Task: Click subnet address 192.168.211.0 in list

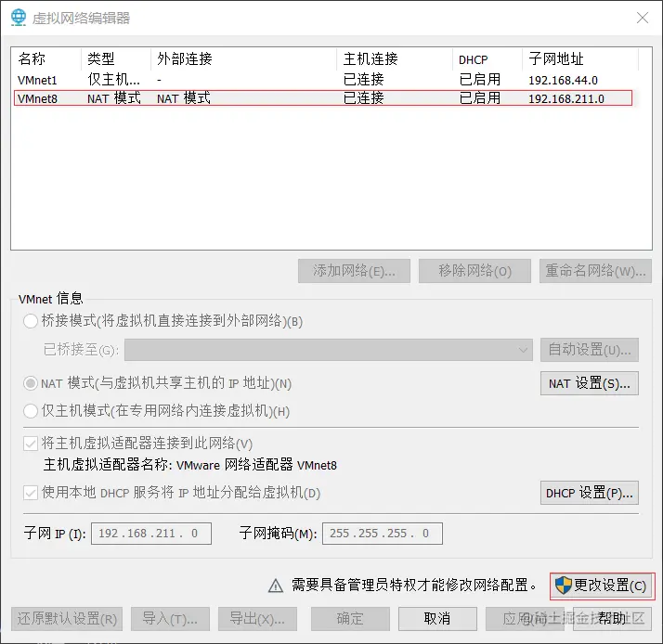Action: [566, 99]
